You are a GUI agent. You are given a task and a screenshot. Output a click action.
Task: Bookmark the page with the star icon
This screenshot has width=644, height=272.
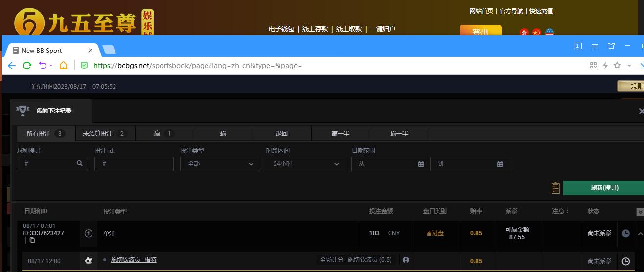point(617,65)
